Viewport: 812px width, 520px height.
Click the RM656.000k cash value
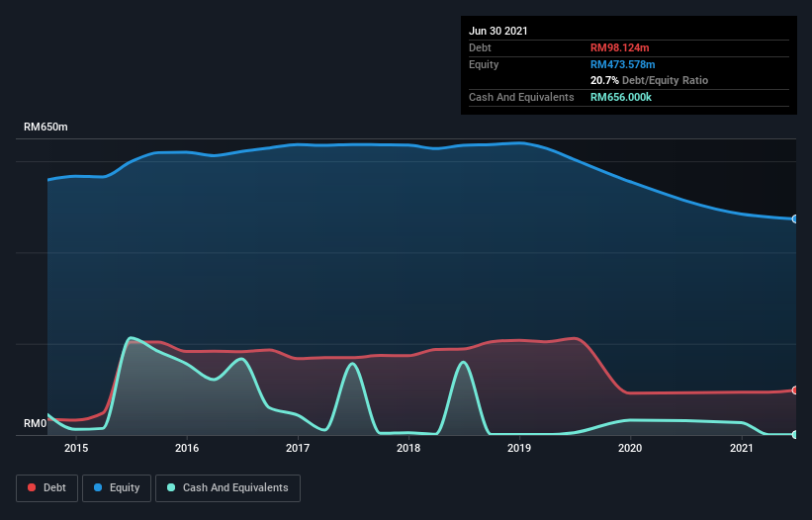tap(621, 97)
